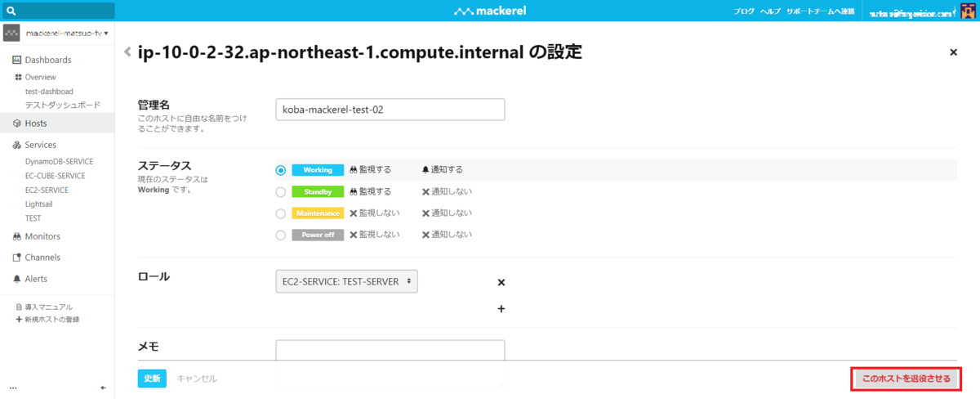Open Services in the sidebar
Viewport: 980px width, 399px height.
(x=41, y=145)
